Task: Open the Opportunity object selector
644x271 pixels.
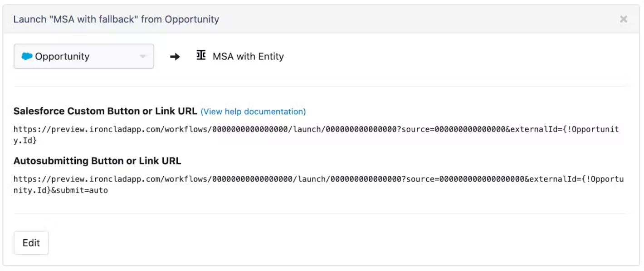Action: point(84,56)
